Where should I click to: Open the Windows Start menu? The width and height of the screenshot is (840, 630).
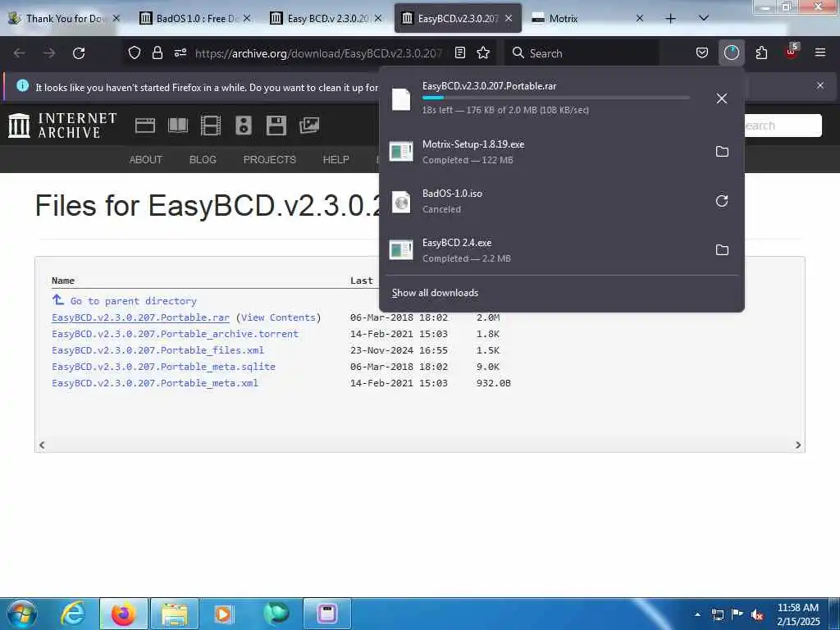[22, 614]
